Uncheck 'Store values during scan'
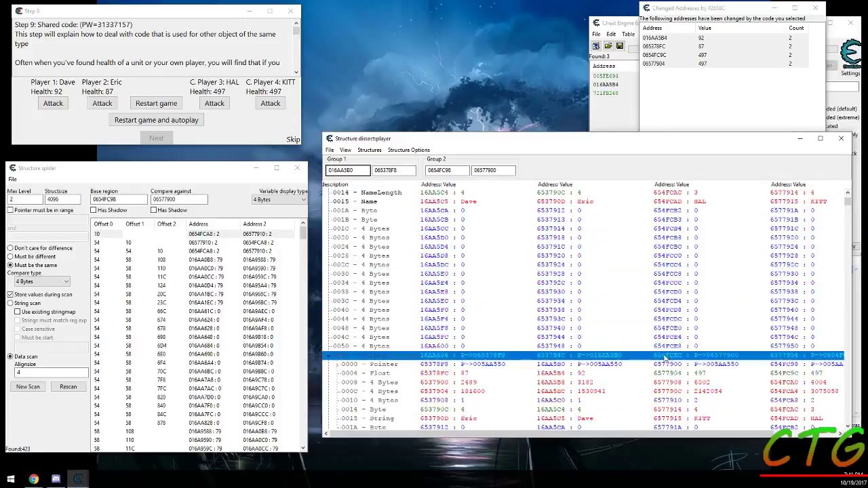Screen dimensions: 868x488 point(10,294)
